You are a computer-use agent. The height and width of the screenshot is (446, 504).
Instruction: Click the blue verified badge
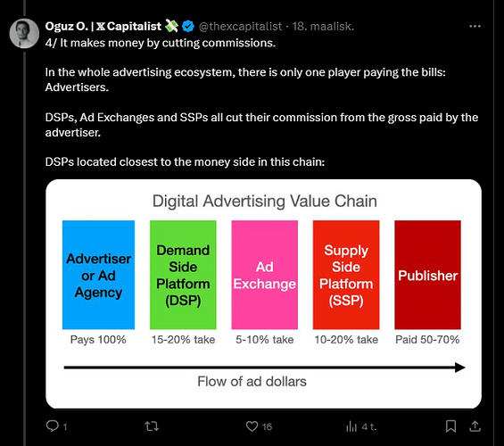[x=188, y=26]
